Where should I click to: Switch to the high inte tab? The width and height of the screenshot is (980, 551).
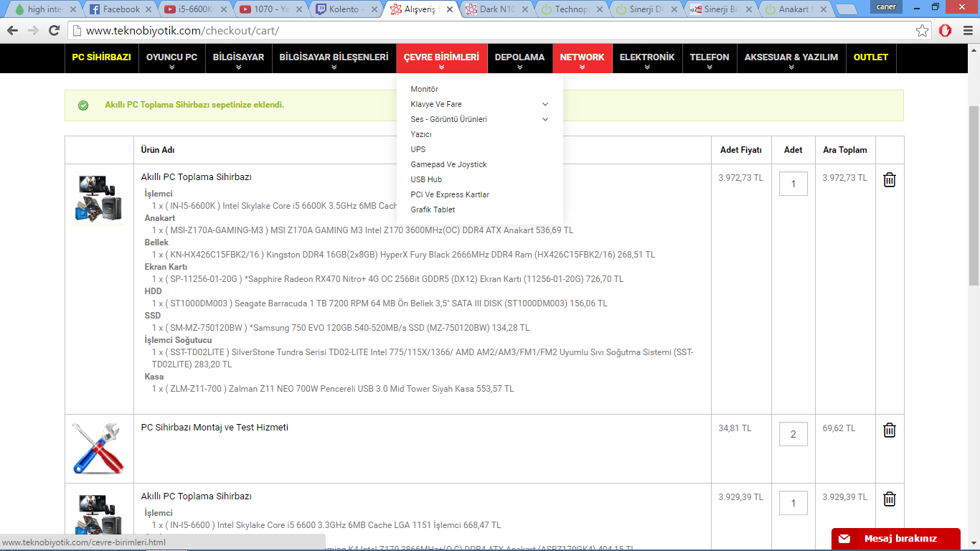coord(44,9)
